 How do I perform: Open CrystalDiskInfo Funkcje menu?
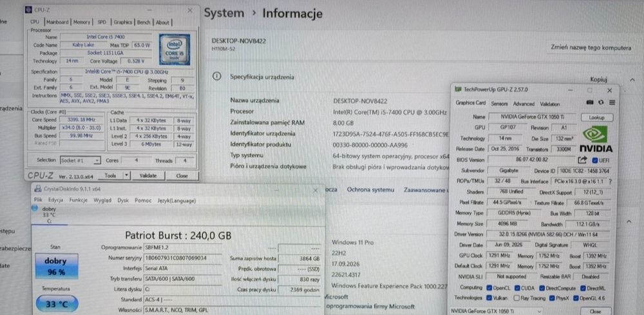point(79,200)
